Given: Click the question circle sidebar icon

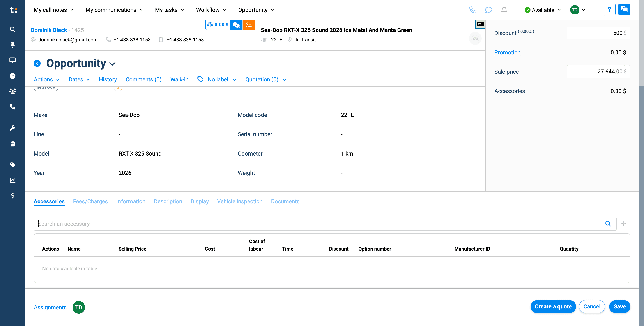Looking at the screenshot, I should click(x=12, y=76).
